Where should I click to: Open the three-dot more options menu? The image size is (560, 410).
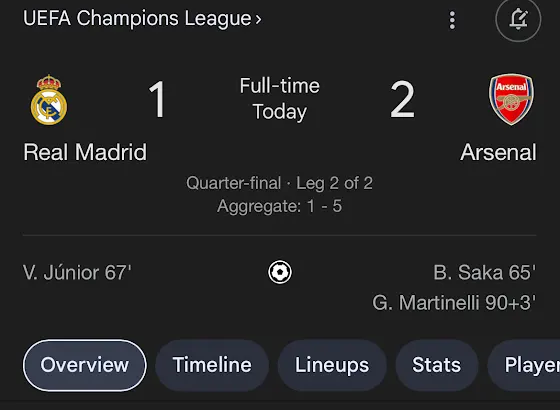pyautogui.click(x=452, y=20)
